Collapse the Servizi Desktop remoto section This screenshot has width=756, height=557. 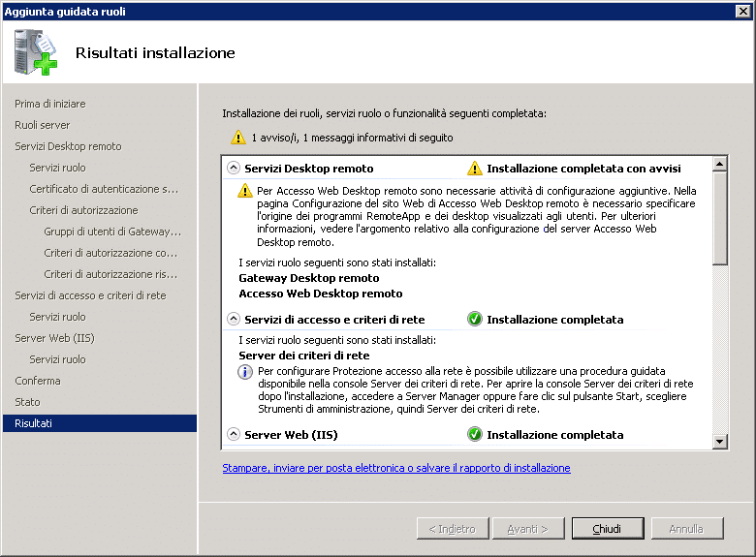(x=234, y=168)
